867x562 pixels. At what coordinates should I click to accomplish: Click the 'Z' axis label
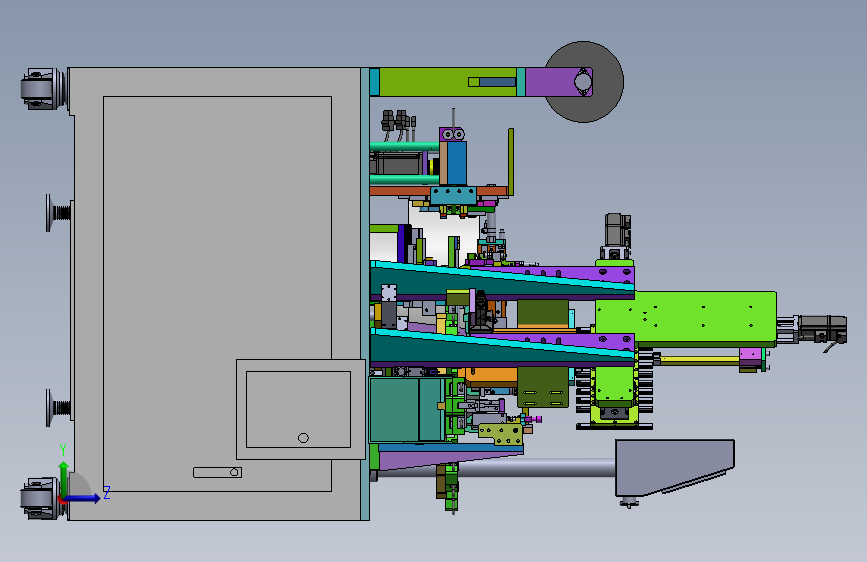(107, 492)
